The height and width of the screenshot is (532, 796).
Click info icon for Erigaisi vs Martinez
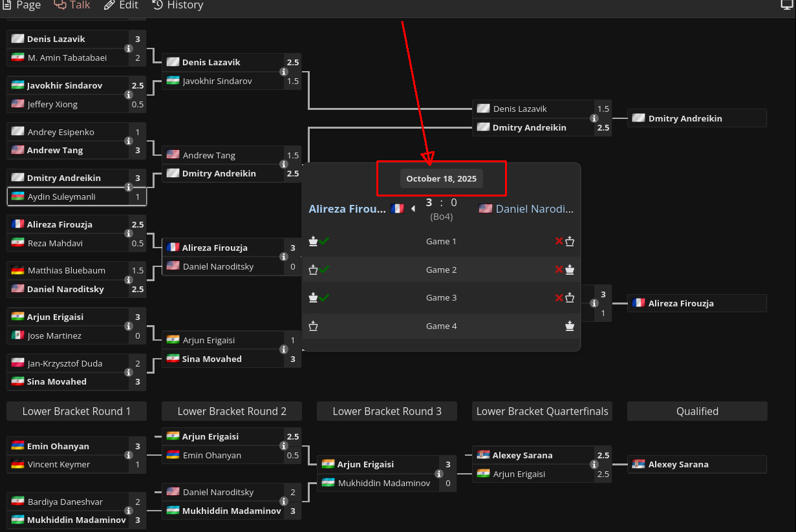coord(129,326)
